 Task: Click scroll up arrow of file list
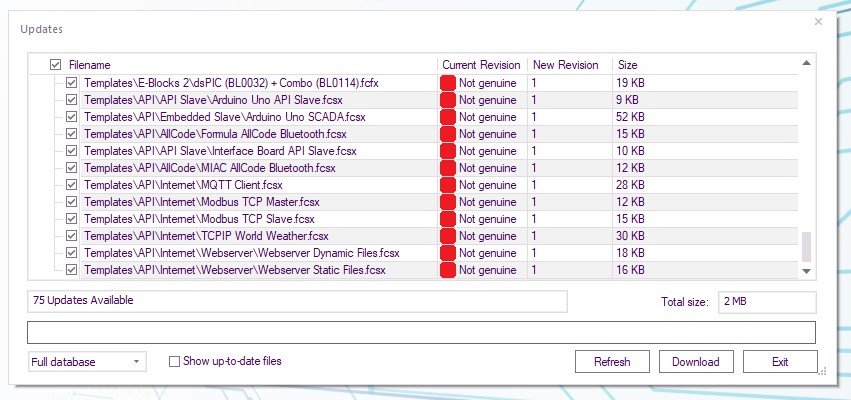click(x=807, y=65)
